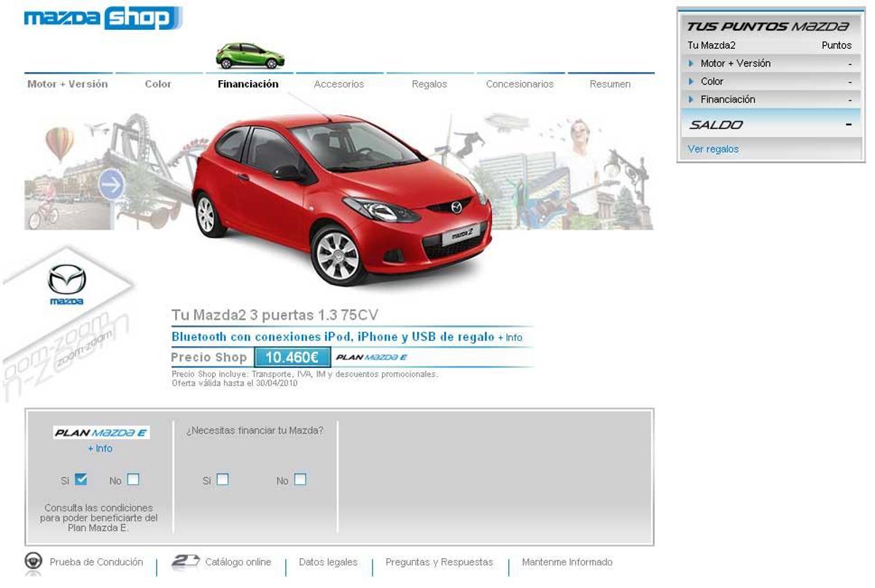This screenshot has width=875, height=588.
Task: Click the Plan Mazda E logo beside price
Action: [x=371, y=358]
